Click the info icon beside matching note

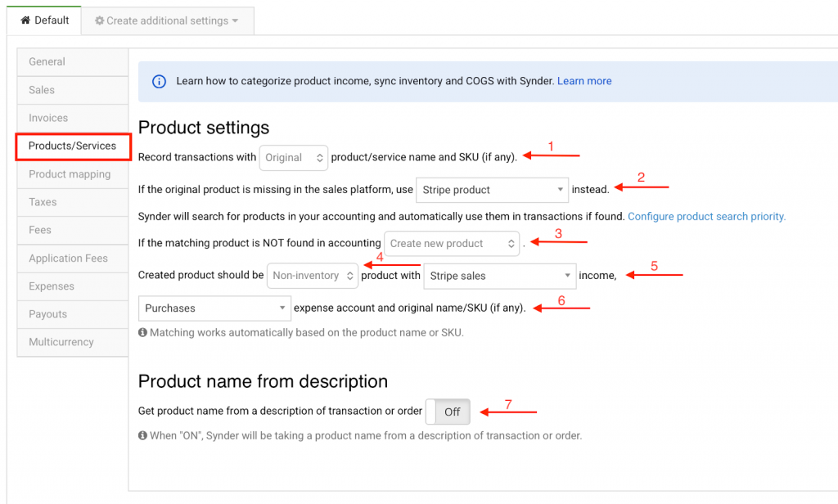(142, 333)
